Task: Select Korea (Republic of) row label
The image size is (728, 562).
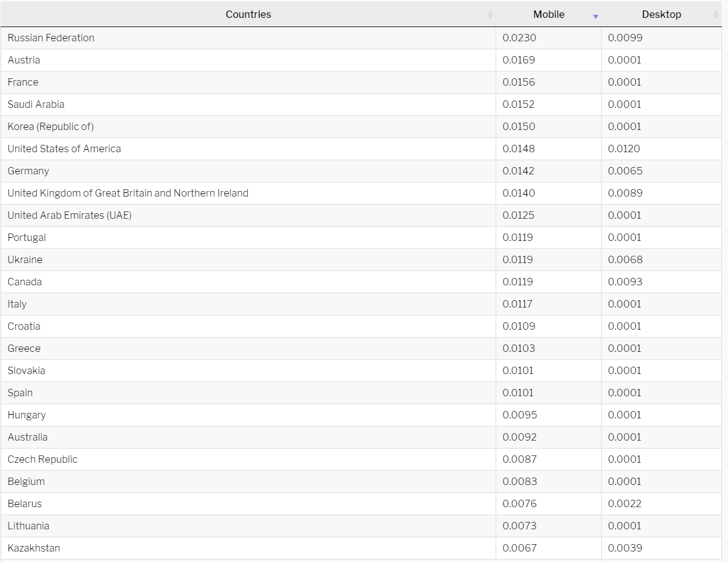Action: (x=51, y=126)
